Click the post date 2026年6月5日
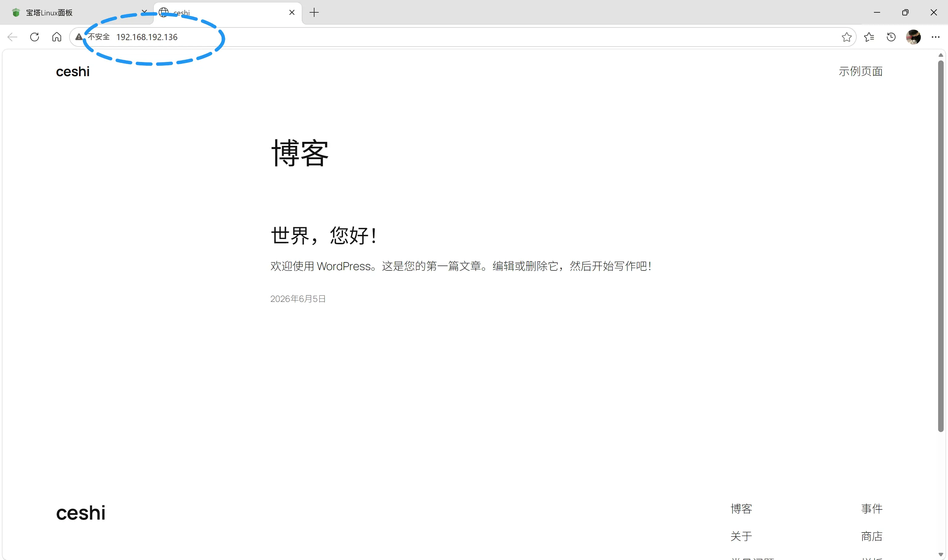The width and height of the screenshot is (948, 560). tap(298, 299)
